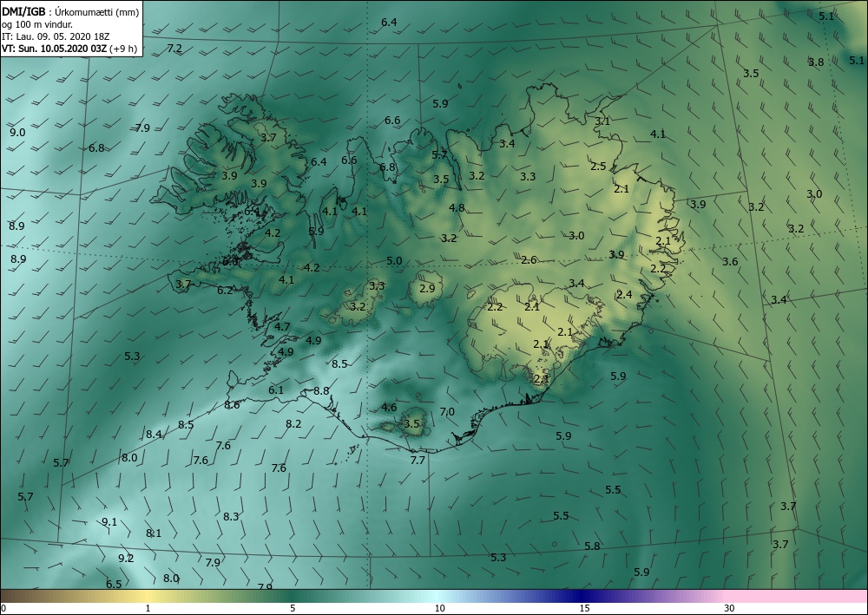Click the brown start of the color scale
Screen dimensions: 868x615
16,596
